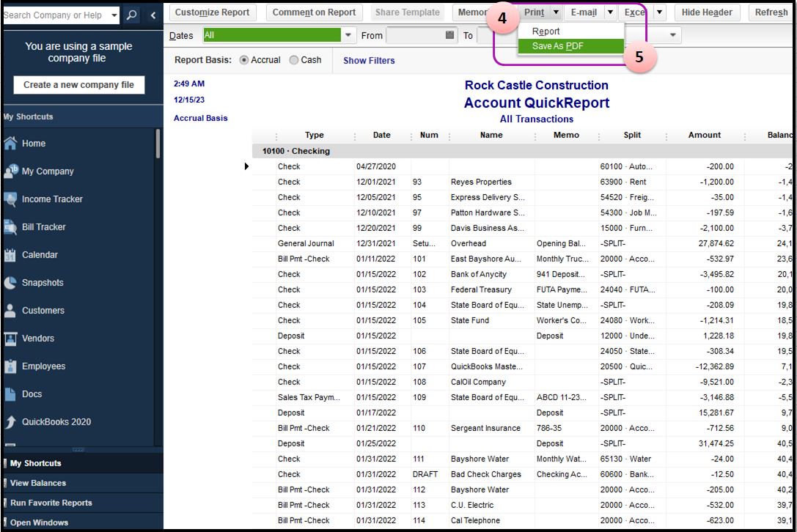Click the 10100 · Checking account row
The width and height of the screenshot is (797, 532).
pyautogui.click(x=524, y=151)
